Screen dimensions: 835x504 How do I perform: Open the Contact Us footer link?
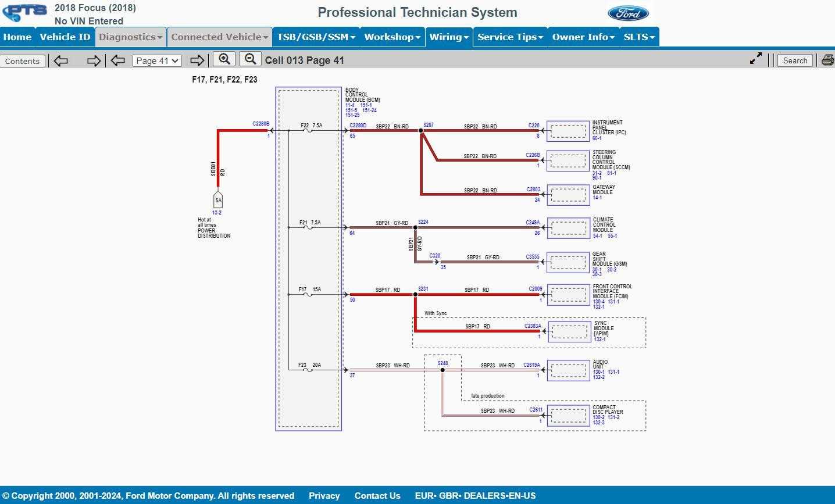click(377, 496)
